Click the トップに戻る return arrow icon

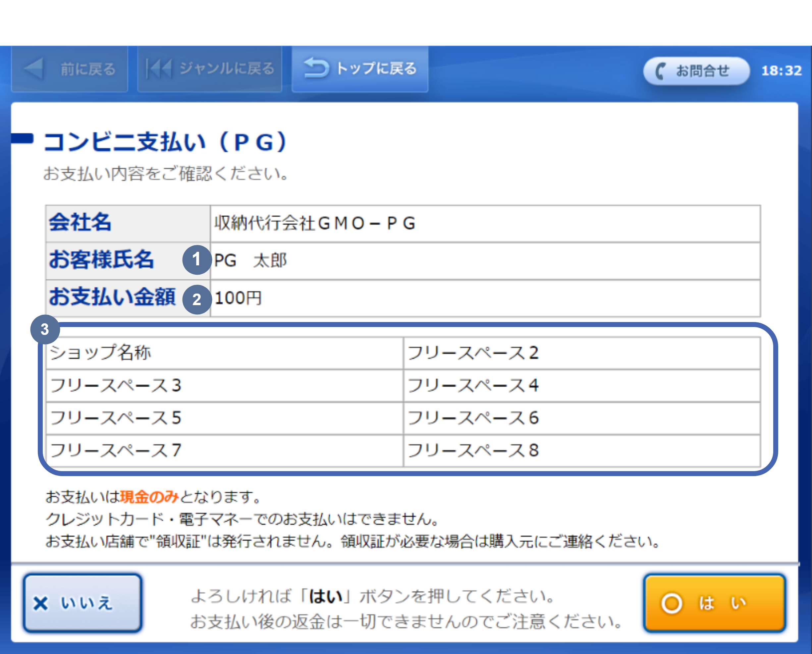pyautogui.click(x=316, y=68)
